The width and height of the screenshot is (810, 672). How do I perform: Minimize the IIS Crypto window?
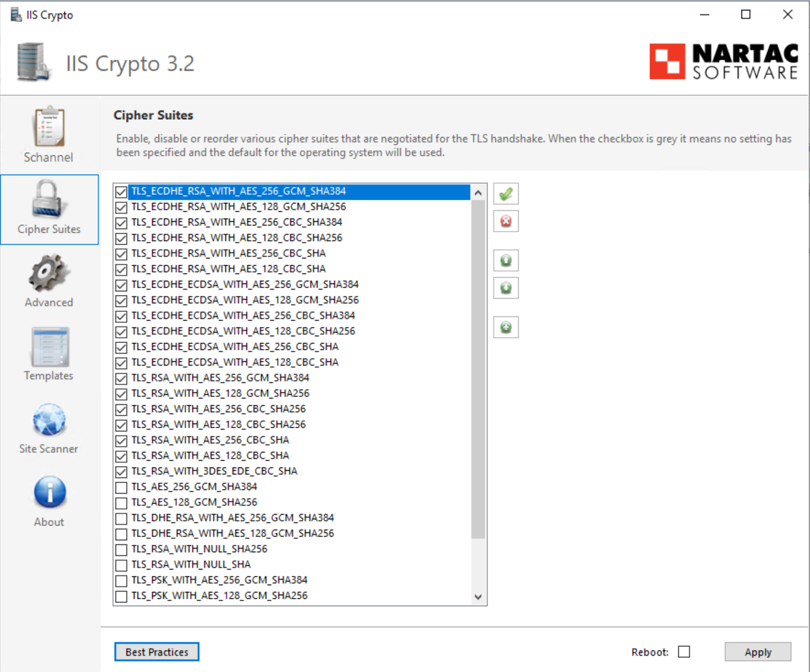coord(705,15)
